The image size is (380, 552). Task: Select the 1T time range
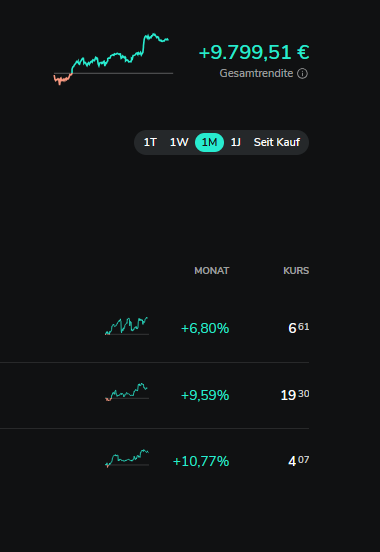click(150, 142)
